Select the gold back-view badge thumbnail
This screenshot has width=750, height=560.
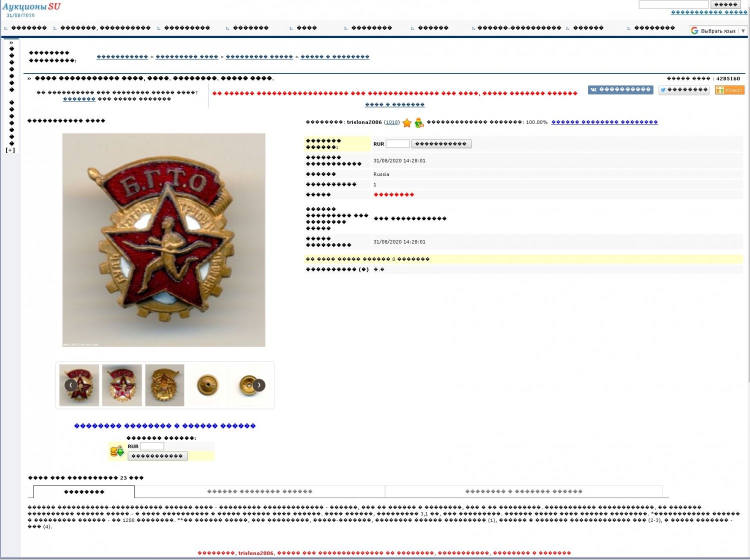pyautogui.click(x=164, y=385)
